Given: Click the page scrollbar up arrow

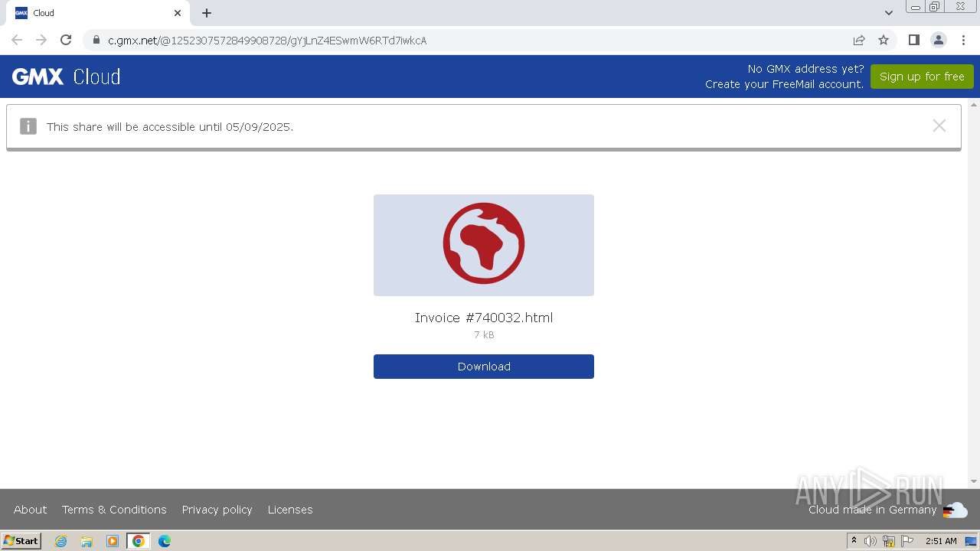Looking at the screenshot, I should tap(974, 104).
